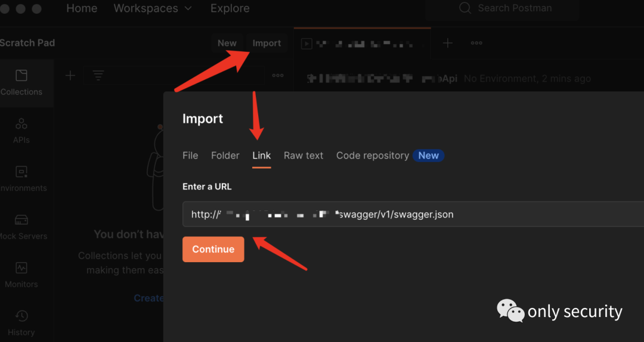The width and height of the screenshot is (644, 342).
Task: Expand the Workspaces dropdown menu
Action: coord(153,8)
